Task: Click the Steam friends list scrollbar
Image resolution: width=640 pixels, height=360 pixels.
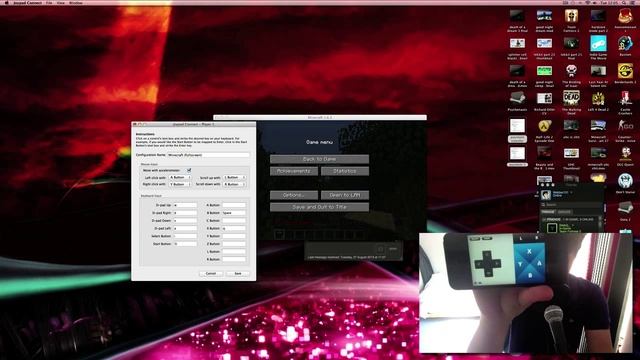Action: tap(600, 225)
